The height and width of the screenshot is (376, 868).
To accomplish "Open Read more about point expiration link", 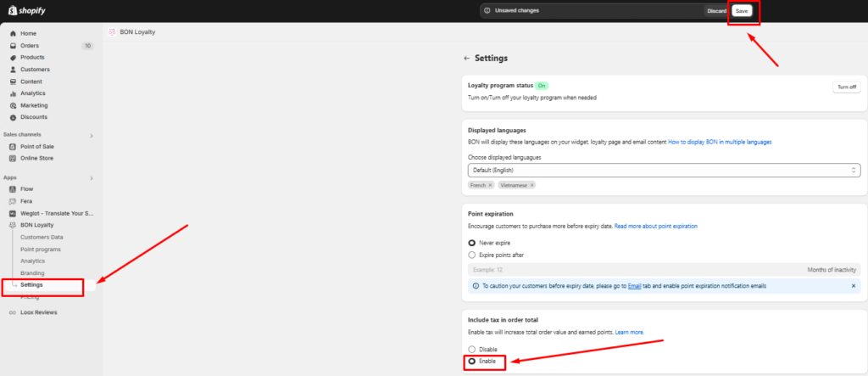I will (x=655, y=227).
